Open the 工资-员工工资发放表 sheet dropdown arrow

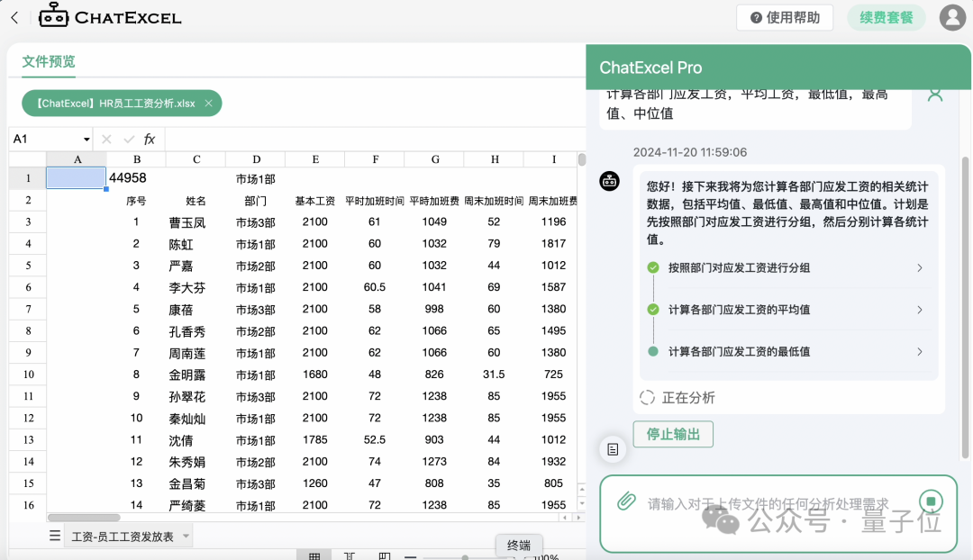coord(186,536)
